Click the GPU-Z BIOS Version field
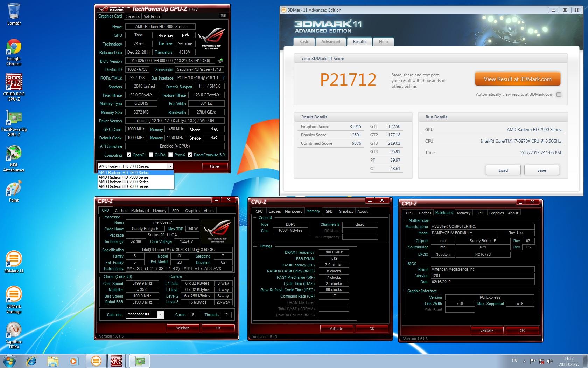588x368 pixels. (170, 61)
